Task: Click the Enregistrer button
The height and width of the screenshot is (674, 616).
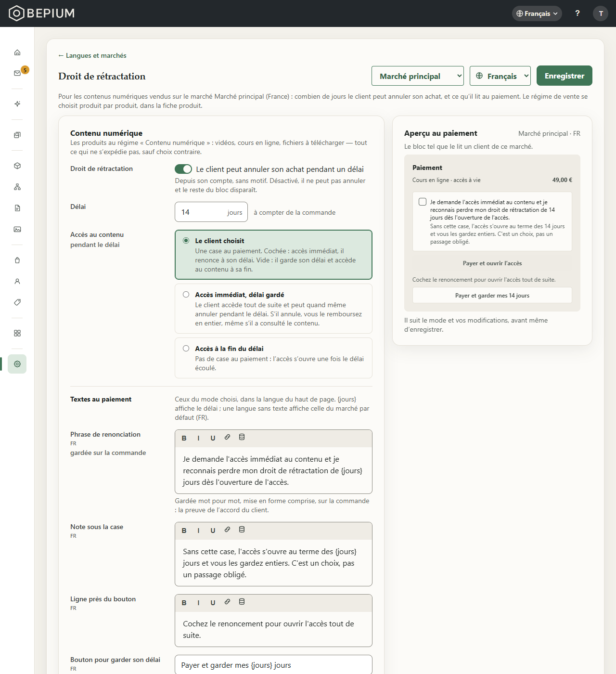Action: coord(565,76)
